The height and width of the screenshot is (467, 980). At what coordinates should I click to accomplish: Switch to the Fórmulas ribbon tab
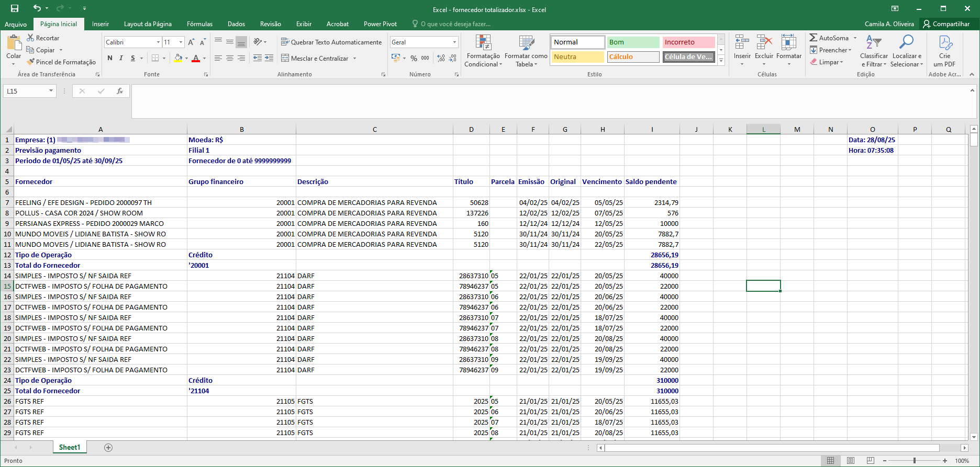199,24
